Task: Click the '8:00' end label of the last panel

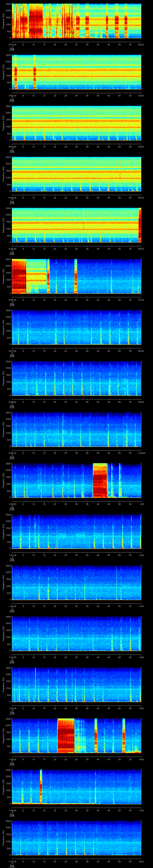Action: [141, 862]
